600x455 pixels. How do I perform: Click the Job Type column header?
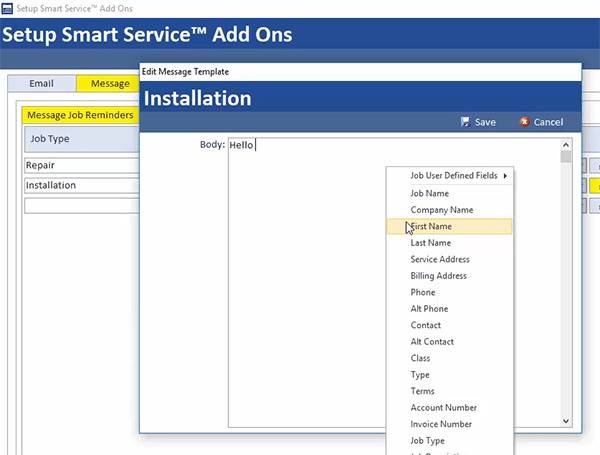coord(82,139)
